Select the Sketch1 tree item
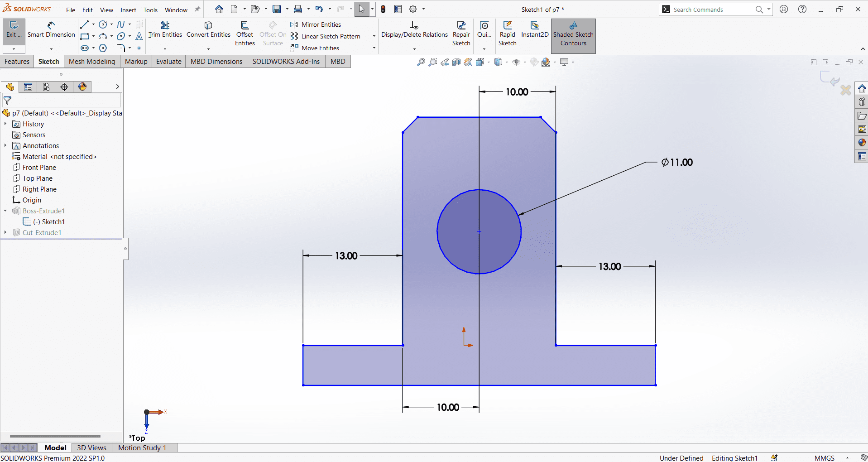 pos(44,221)
